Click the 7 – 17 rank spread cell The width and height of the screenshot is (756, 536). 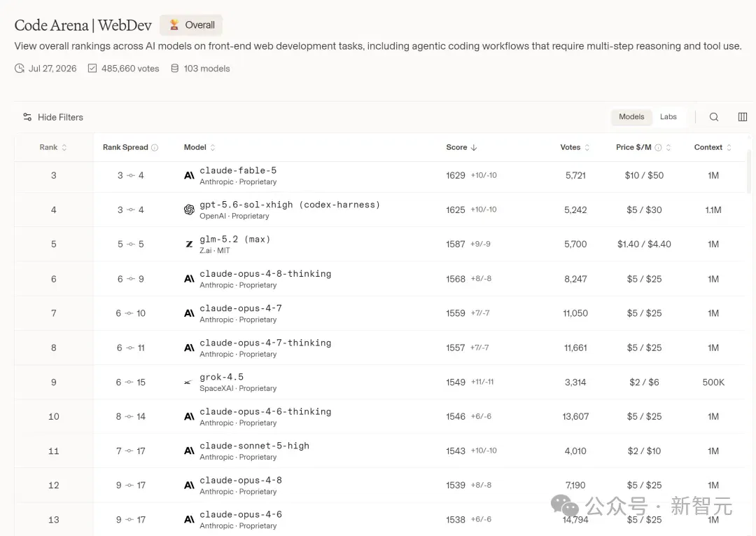click(x=130, y=451)
